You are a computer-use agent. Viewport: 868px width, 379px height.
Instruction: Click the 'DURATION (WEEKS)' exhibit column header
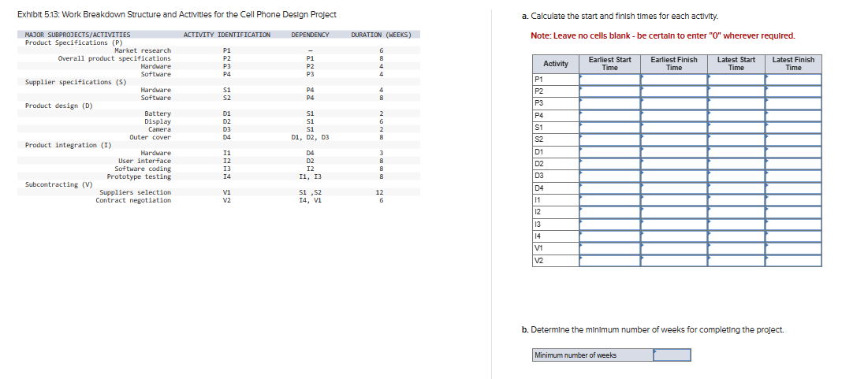point(382,35)
